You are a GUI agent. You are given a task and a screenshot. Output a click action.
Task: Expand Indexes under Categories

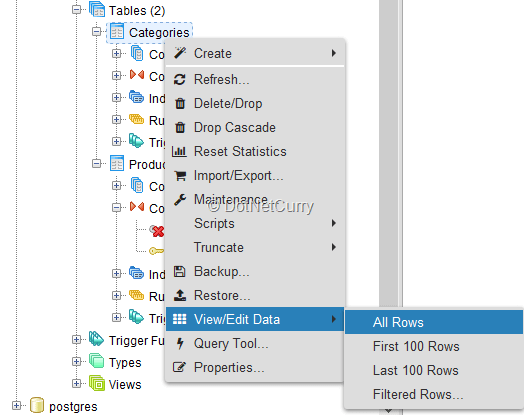coord(117,98)
